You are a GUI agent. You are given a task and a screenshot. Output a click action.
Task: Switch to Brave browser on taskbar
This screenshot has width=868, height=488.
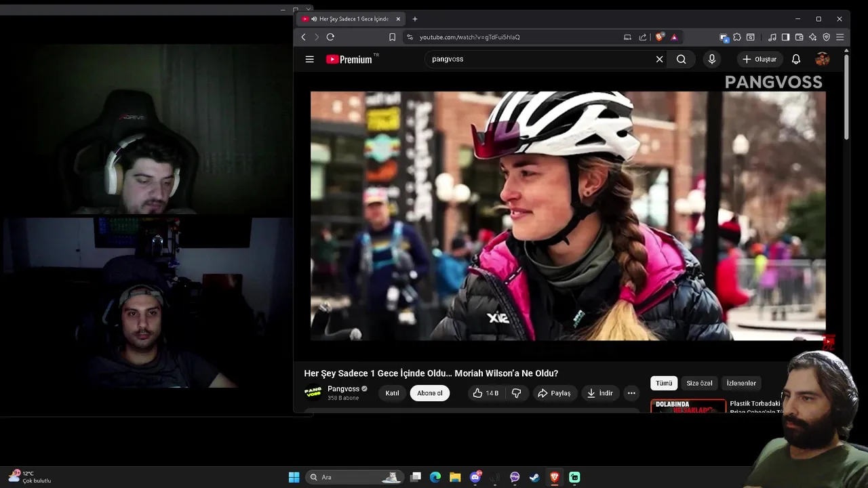554,477
